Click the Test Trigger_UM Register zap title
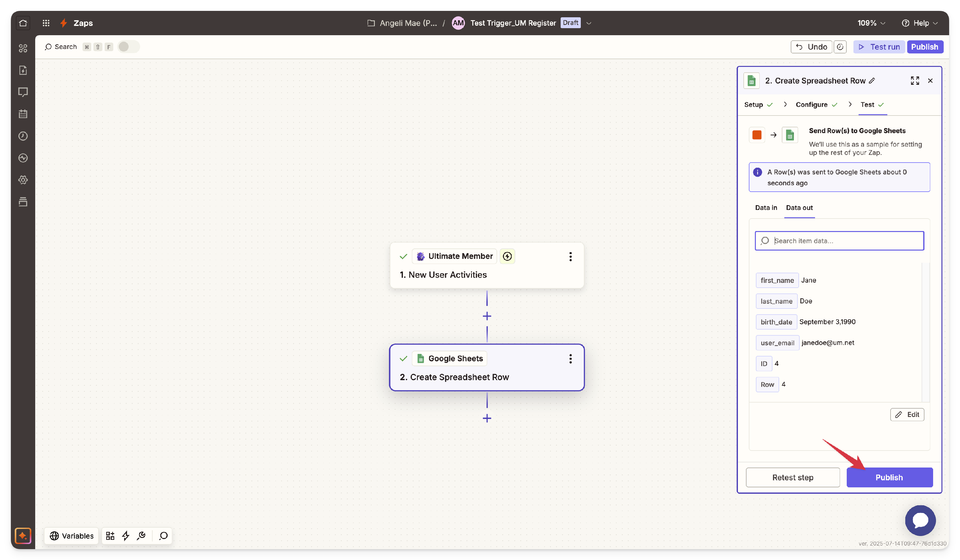The image size is (960, 560). point(513,23)
